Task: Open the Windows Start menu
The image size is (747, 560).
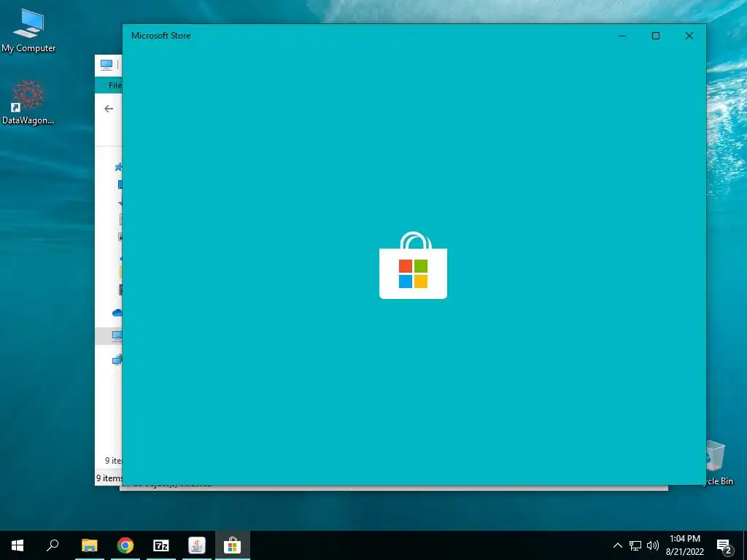Action: [x=18, y=545]
